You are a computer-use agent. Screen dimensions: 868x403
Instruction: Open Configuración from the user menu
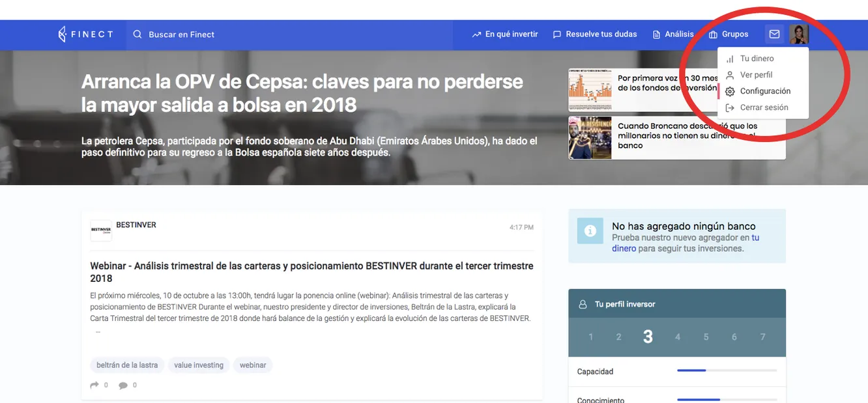click(x=765, y=91)
